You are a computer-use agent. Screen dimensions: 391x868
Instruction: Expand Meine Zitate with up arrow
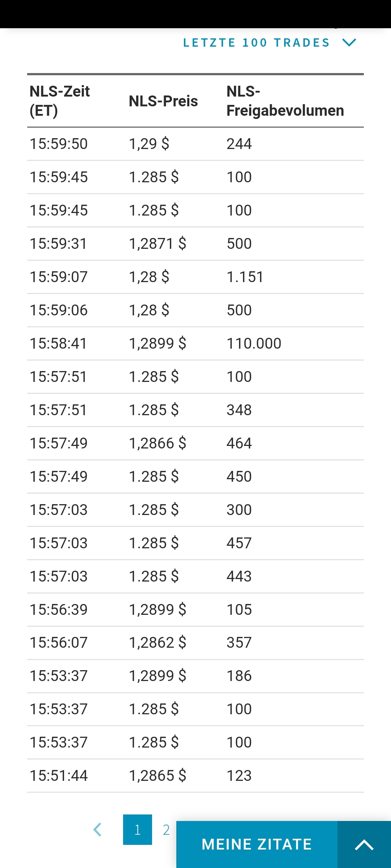[364, 845]
